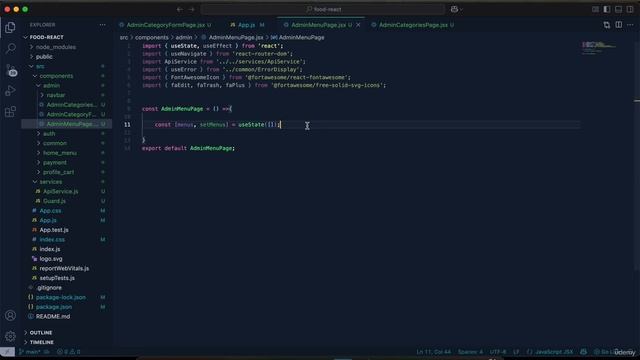
Task: Close the AdminMenuPage.jsx tab
Action: click(x=358, y=25)
